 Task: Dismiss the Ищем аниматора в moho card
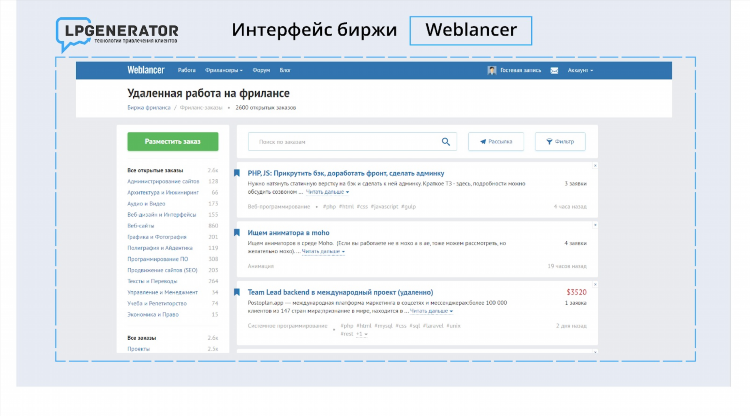click(595, 225)
